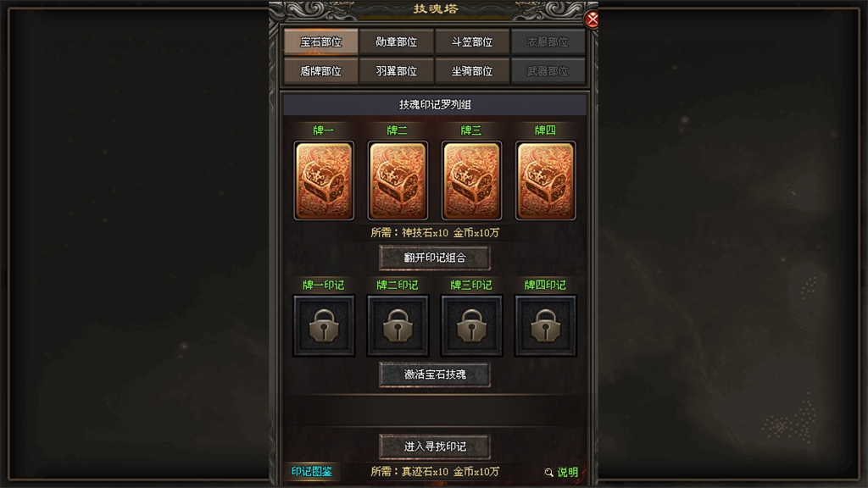Select the locked 牌二印记 padlock slot
The image size is (868, 488).
[398, 325]
